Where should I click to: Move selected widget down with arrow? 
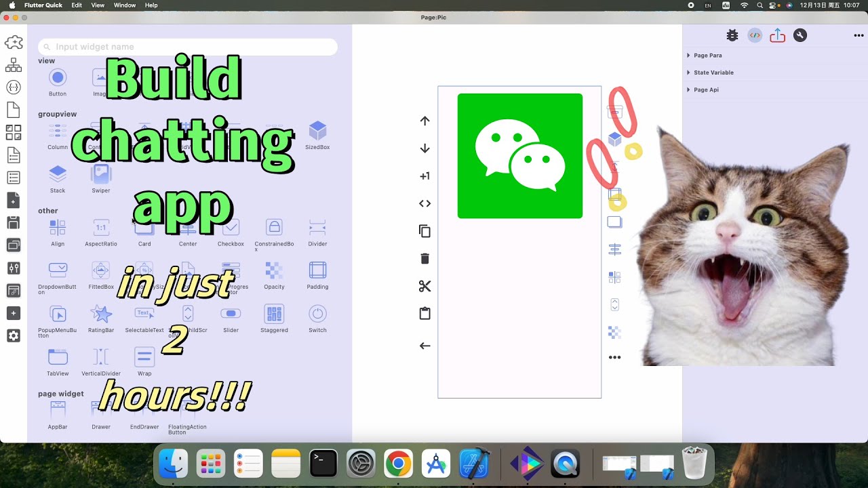coord(425,148)
